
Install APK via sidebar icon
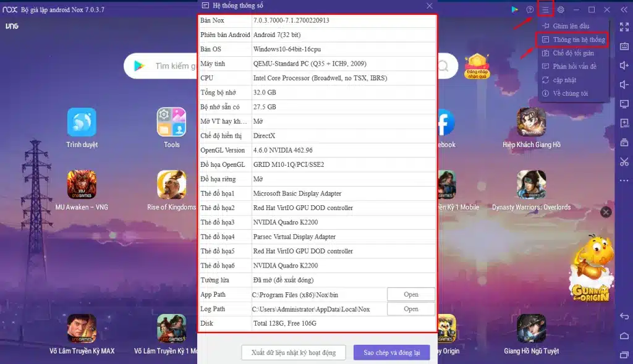pyautogui.click(x=624, y=123)
